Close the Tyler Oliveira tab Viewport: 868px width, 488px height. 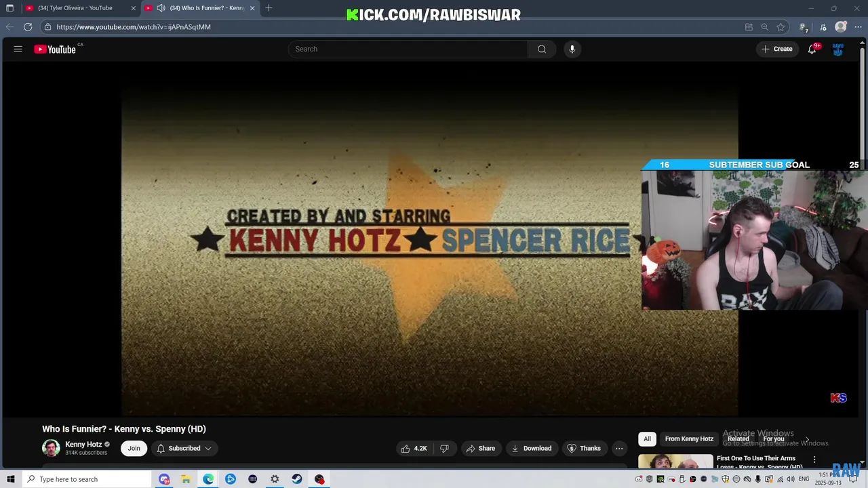(133, 8)
